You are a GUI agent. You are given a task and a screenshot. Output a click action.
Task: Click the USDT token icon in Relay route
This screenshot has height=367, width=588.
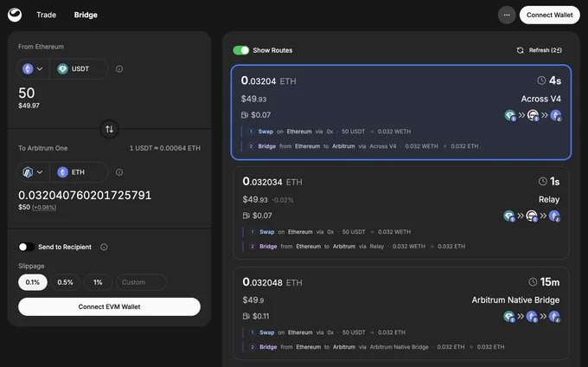pos(509,216)
